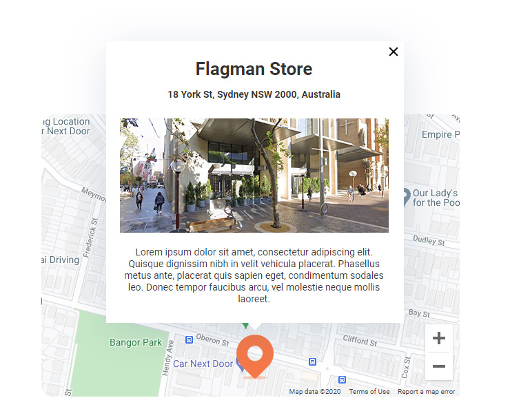The image size is (510, 420).
Task: Close the Flagman Store info popup
Action: tap(394, 52)
